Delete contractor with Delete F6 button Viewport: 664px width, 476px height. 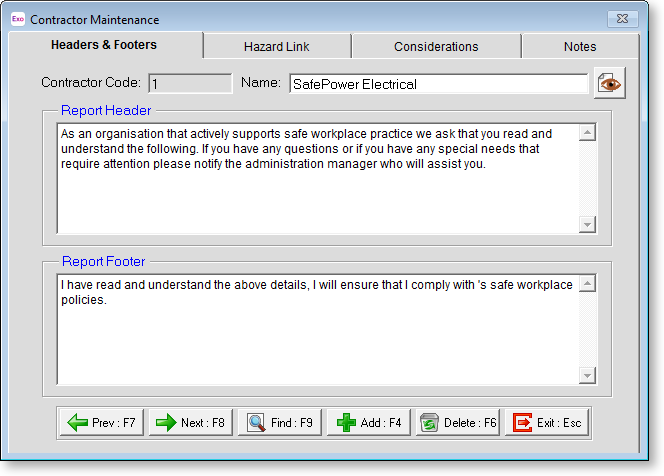457,422
